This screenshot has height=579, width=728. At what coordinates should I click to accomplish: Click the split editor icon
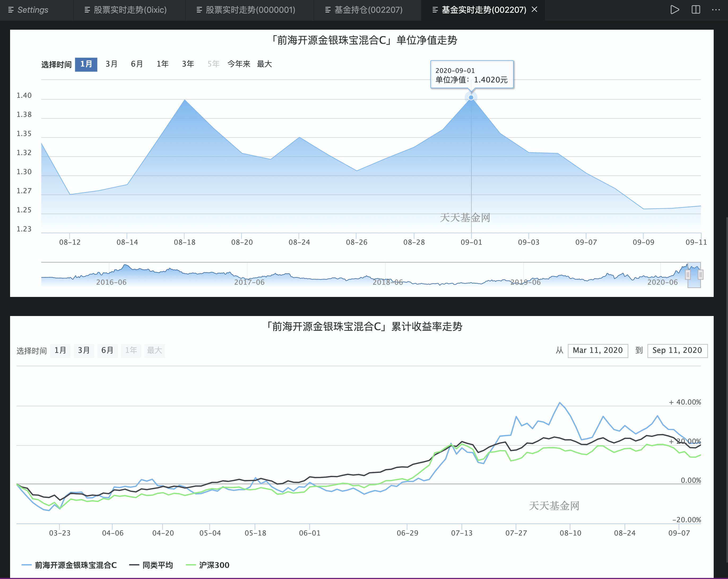(x=696, y=10)
